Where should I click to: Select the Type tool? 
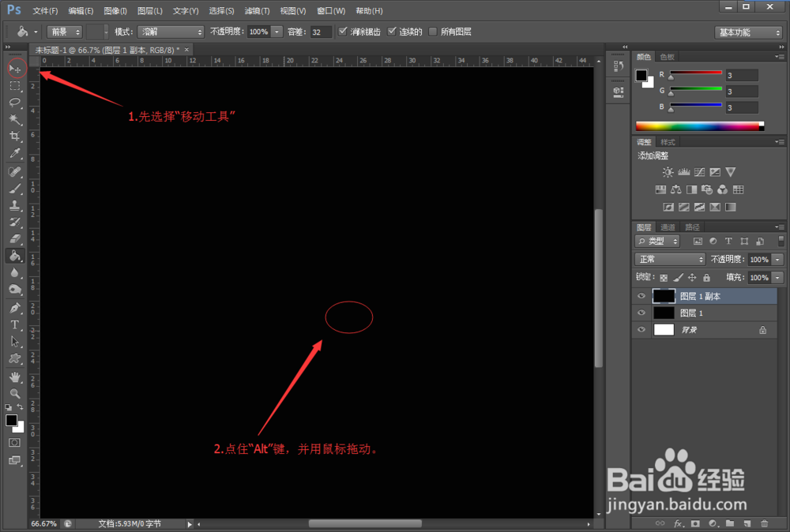click(16, 324)
